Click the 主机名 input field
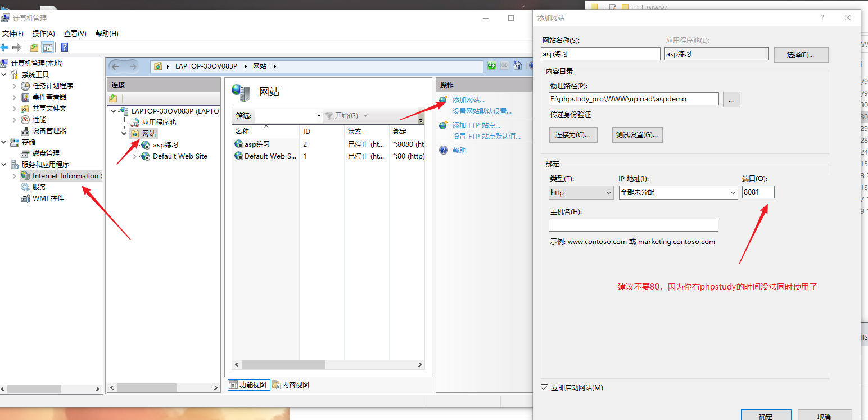Screen dimensions: 868x420 point(634,225)
